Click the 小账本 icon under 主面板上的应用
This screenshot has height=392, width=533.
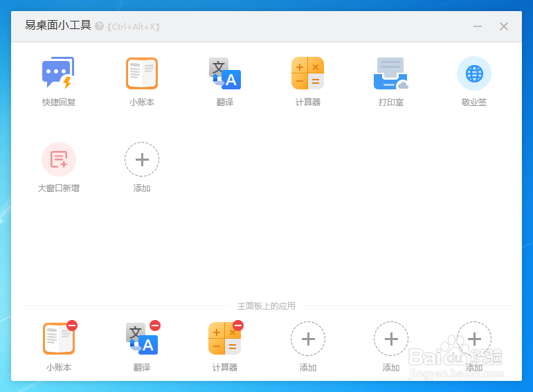(59, 339)
